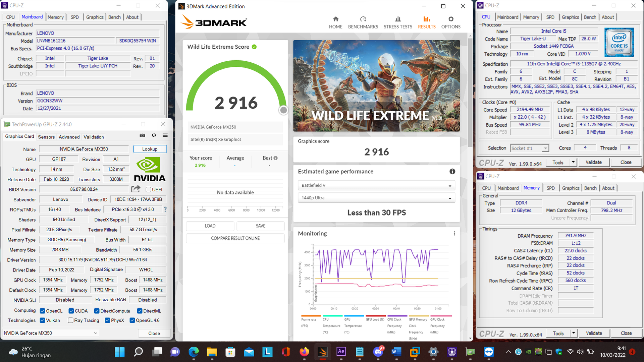Toggle DirectCompute checkbox
Screen dimensions: 644x362
tap(97, 311)
